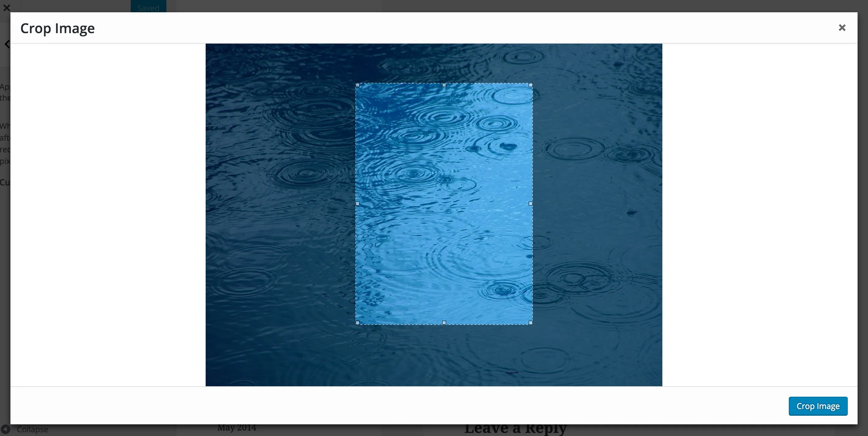Click the middle-left crop selection handle

pyautogui.click(x=358, y=204)
